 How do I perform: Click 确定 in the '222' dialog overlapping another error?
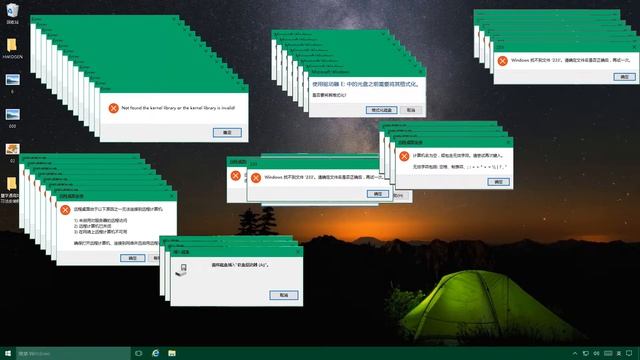click(378, 193)
